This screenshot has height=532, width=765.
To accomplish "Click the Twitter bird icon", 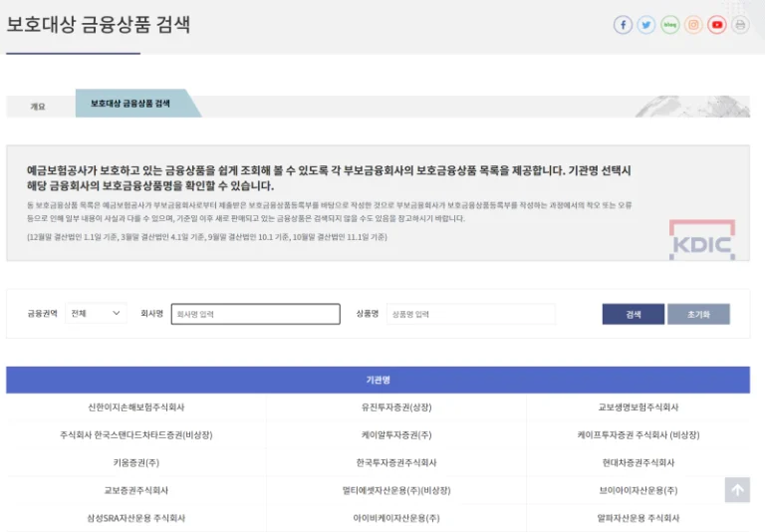I will click(646, 25).
